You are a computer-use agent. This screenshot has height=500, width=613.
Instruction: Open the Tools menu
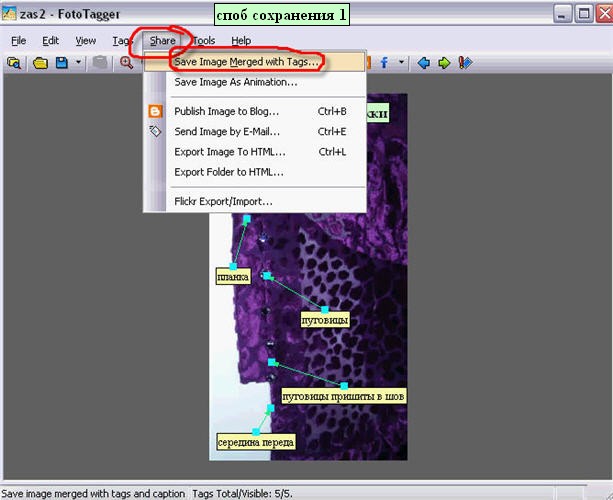tap(204, 41)
